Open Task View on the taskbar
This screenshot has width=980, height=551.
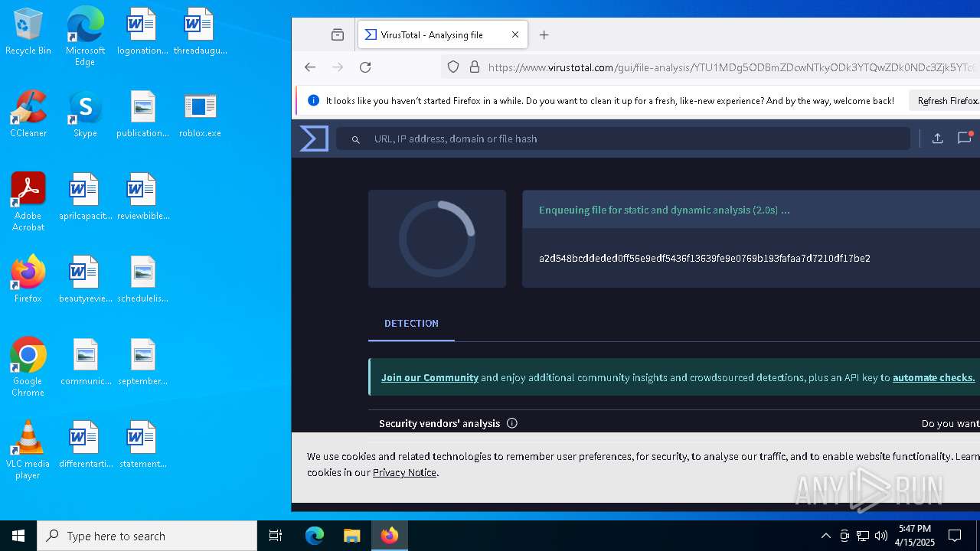pyautogui.click(x=276, y=536)
